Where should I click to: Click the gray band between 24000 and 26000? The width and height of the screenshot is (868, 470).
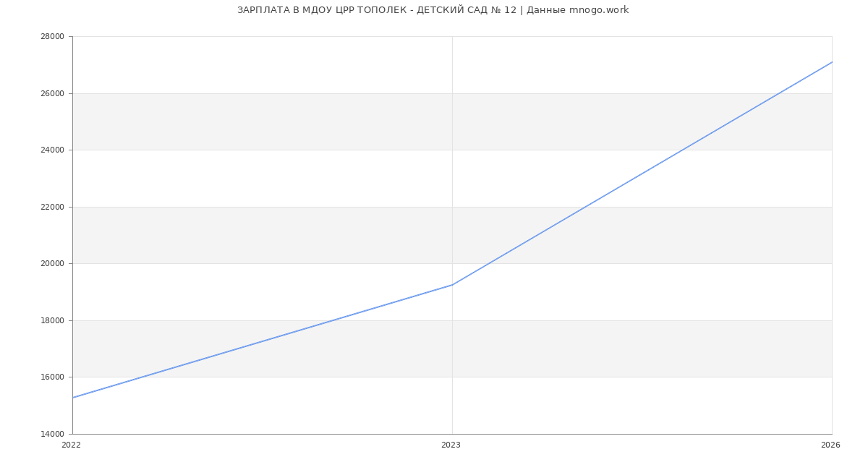(x=289, y=121)
